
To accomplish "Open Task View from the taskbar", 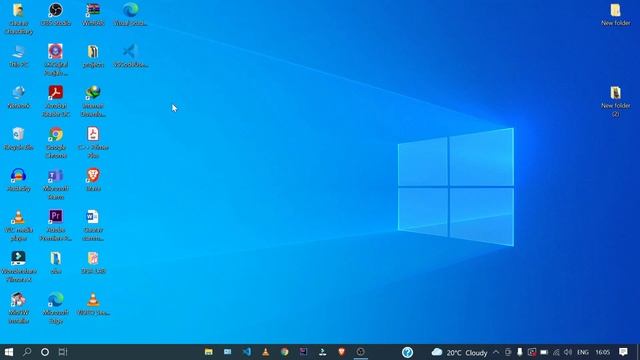I will point(63,352).
